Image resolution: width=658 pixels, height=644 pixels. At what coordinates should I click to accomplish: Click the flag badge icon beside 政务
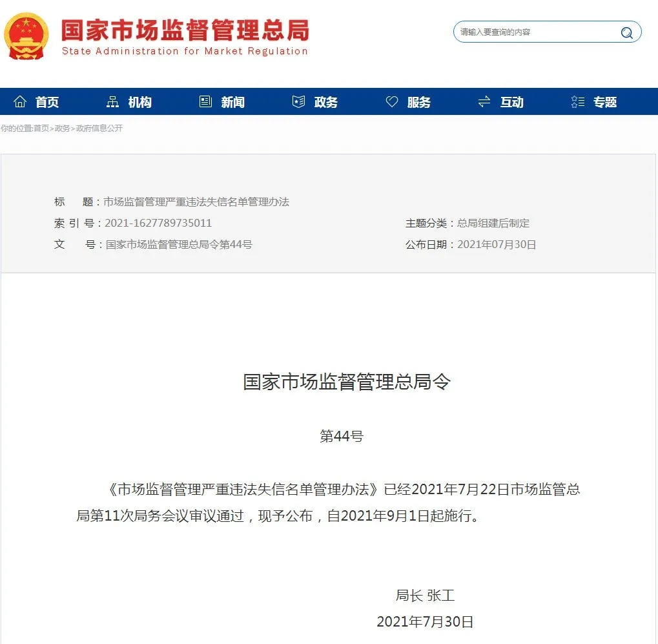point(298,101)
